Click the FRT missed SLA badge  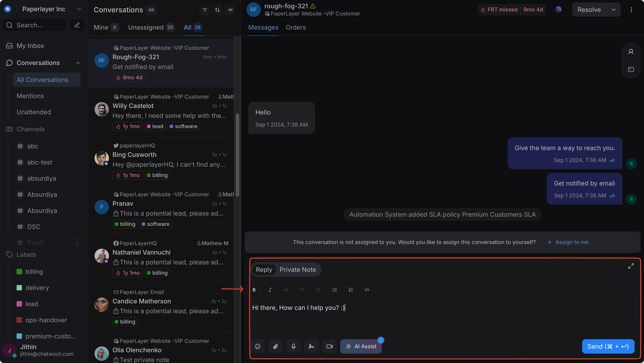coord(512,10)
